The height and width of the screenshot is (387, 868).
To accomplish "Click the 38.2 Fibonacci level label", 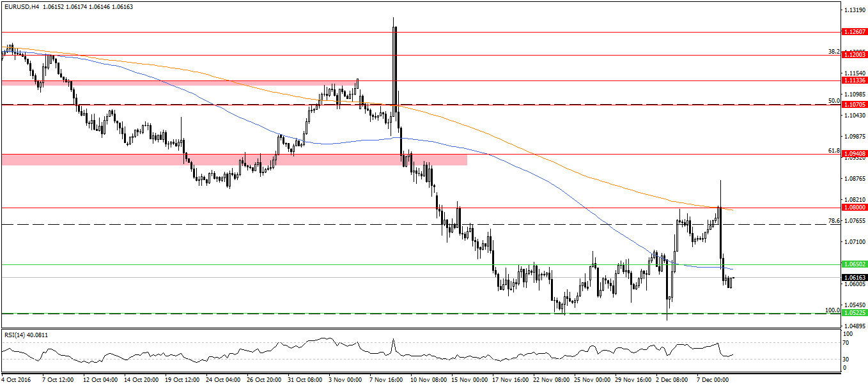I will click(x=833, y=51).
